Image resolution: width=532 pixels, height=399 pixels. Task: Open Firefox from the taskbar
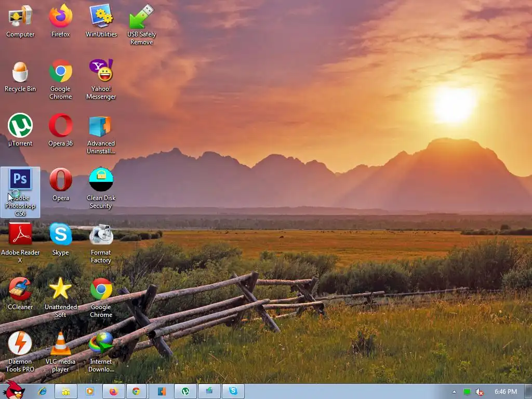click(x=114, y=392)
